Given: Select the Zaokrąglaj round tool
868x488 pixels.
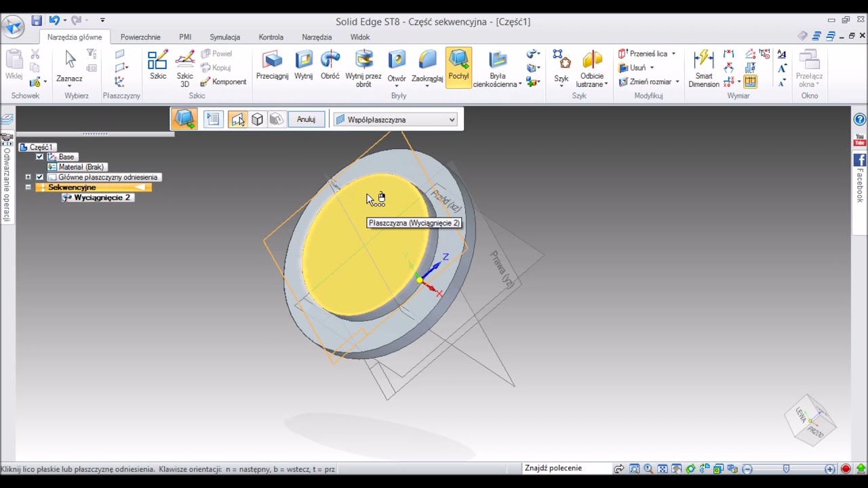Looking at the screenshot, I should click(427, 66).
